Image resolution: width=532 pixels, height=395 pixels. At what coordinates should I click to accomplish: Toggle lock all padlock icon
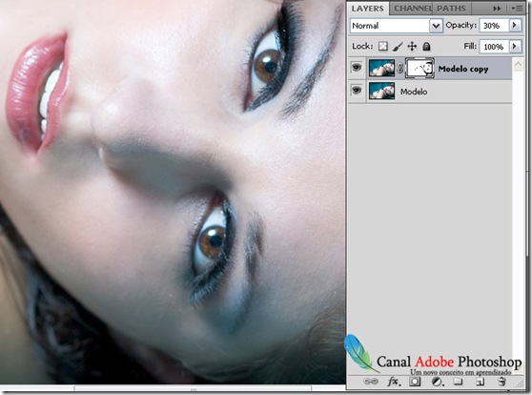pos(426,46)
